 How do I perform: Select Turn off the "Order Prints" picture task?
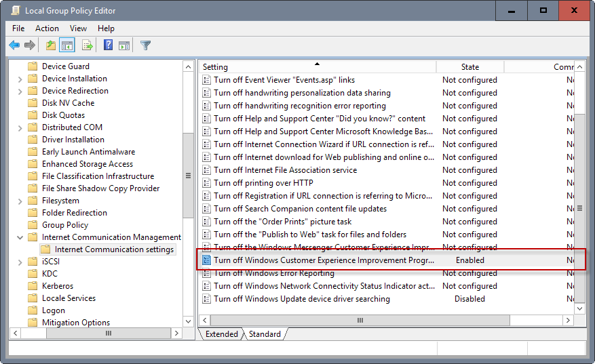[x=283, y=222]
